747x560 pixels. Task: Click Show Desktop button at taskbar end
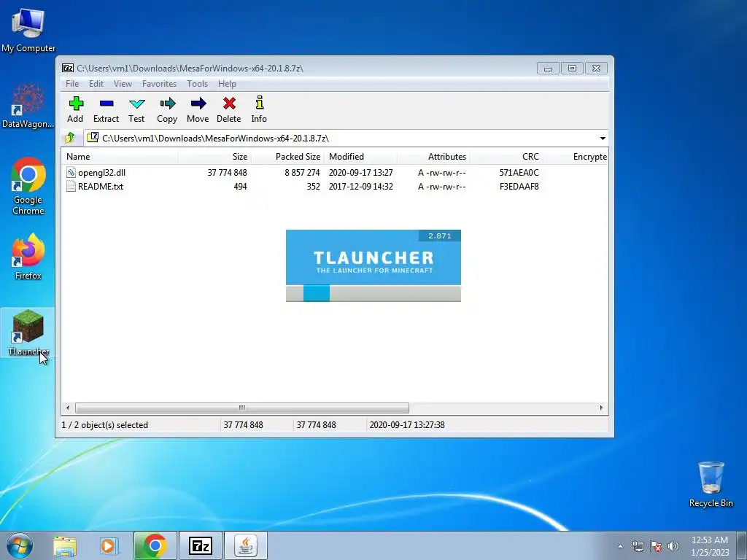pyautogui.click(x=742, y=545)
